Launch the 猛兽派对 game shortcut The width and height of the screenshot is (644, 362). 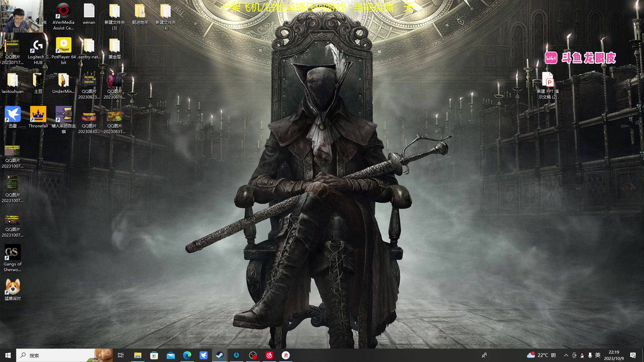click(12, 290)
